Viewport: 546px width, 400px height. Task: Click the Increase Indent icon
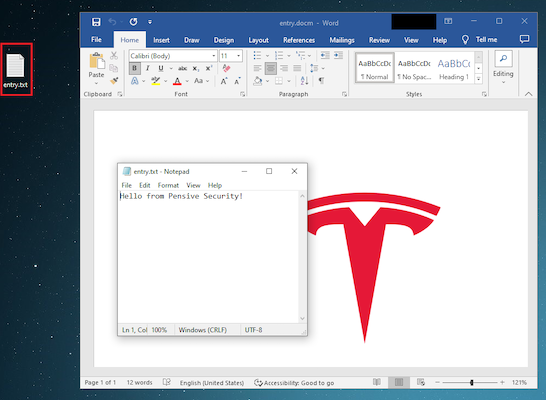coord(338,55)
